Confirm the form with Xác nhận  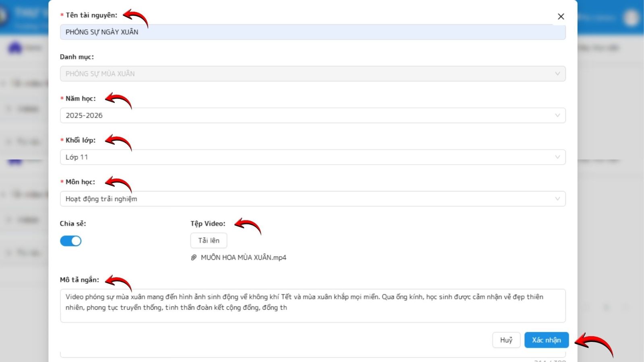[x=546, y=340]
